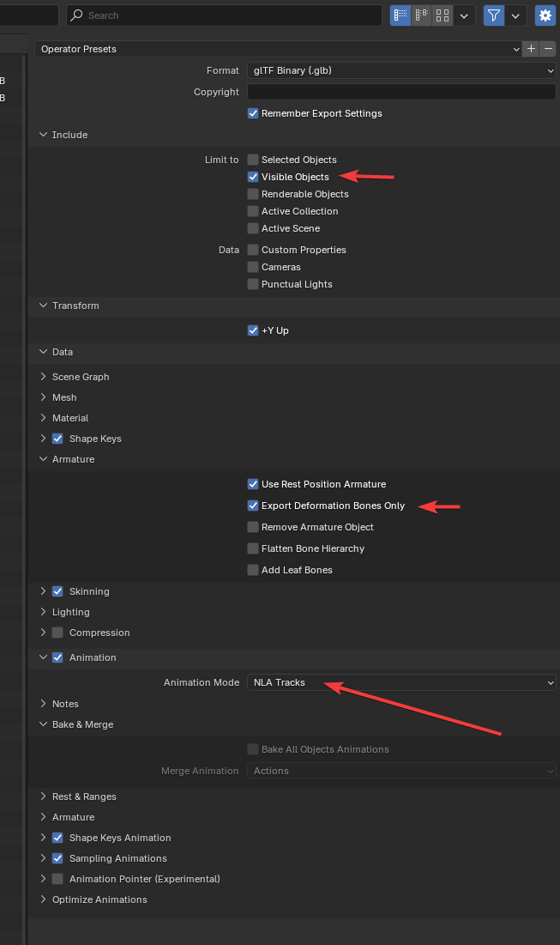Uncheck Export Deformation Bones Only
Screen dimensions: 560x945
click(253, 506)
